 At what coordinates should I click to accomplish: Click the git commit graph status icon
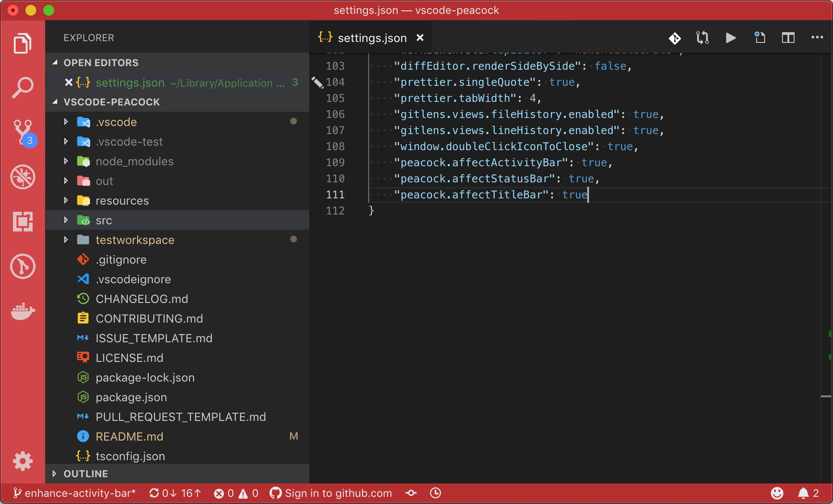[x=411, y=493]
